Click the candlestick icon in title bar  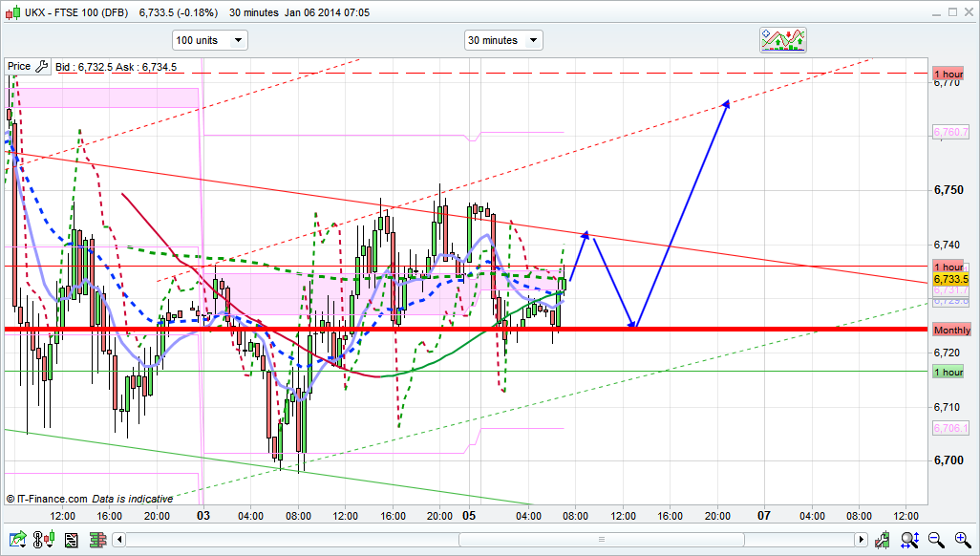(11, 12)
